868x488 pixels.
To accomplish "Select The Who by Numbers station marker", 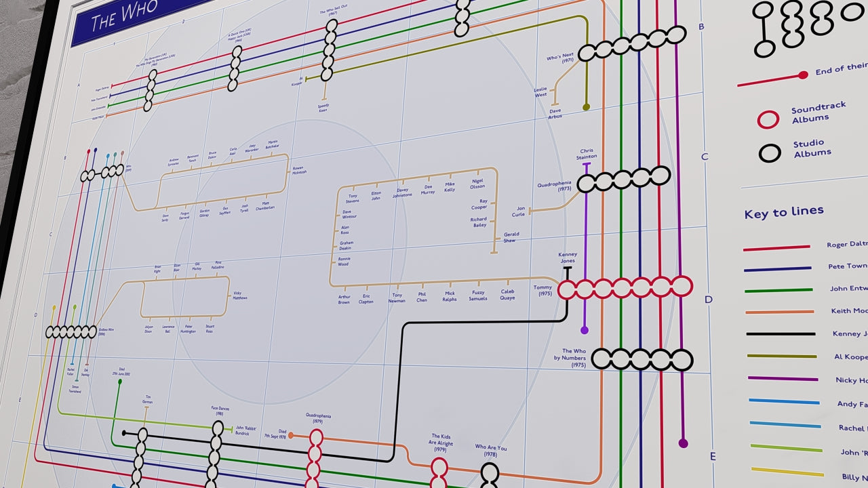I will click(641, 359).
